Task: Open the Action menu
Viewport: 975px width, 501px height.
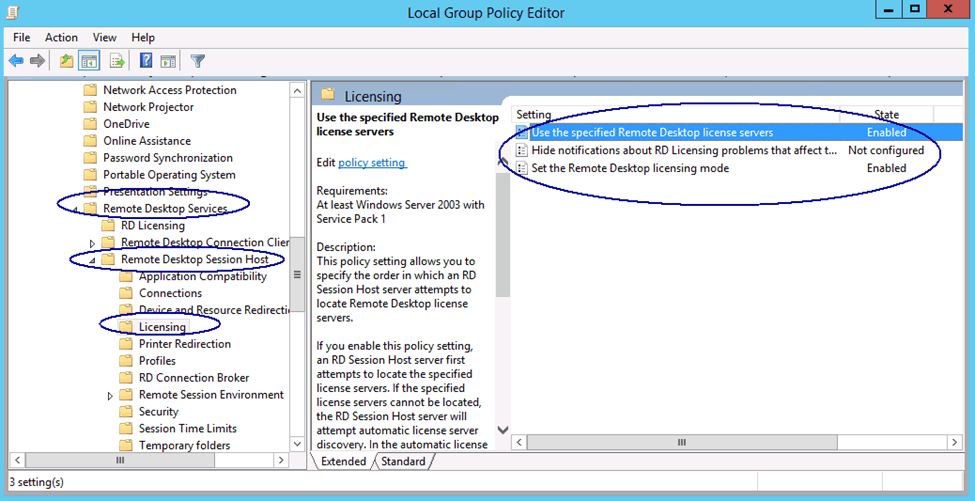Action: coord(61,37)
